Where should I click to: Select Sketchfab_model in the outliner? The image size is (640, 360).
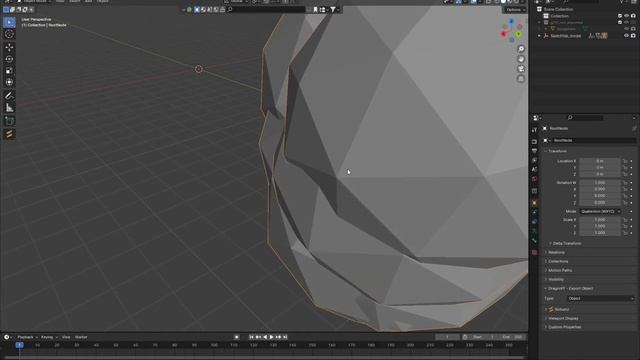tap(565, 36)
